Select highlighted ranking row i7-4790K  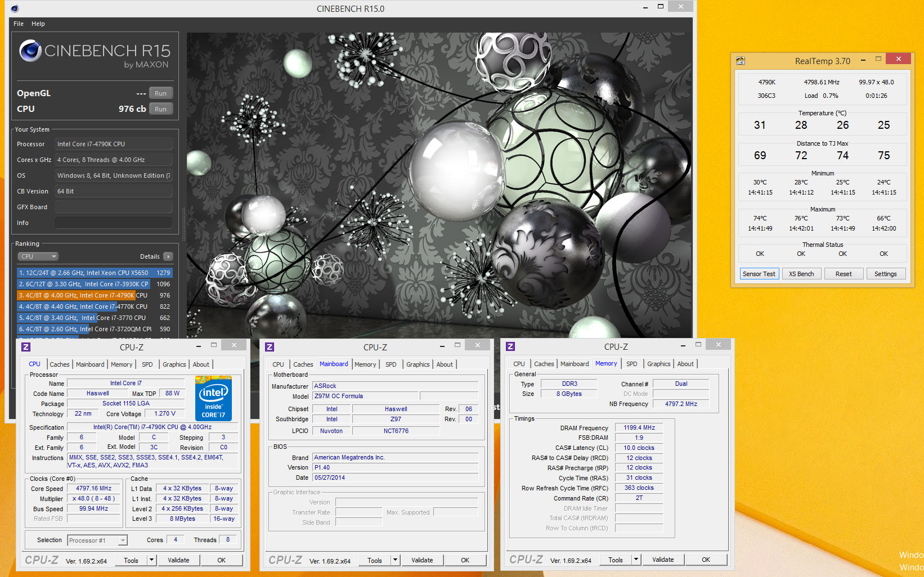pyautogui.click(x=95, y=295)
